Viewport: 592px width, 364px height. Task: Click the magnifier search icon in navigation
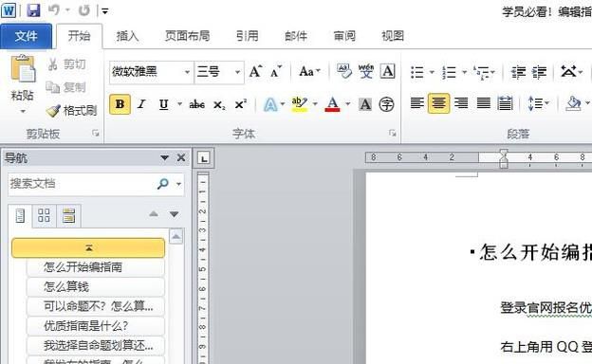point(163,184)
